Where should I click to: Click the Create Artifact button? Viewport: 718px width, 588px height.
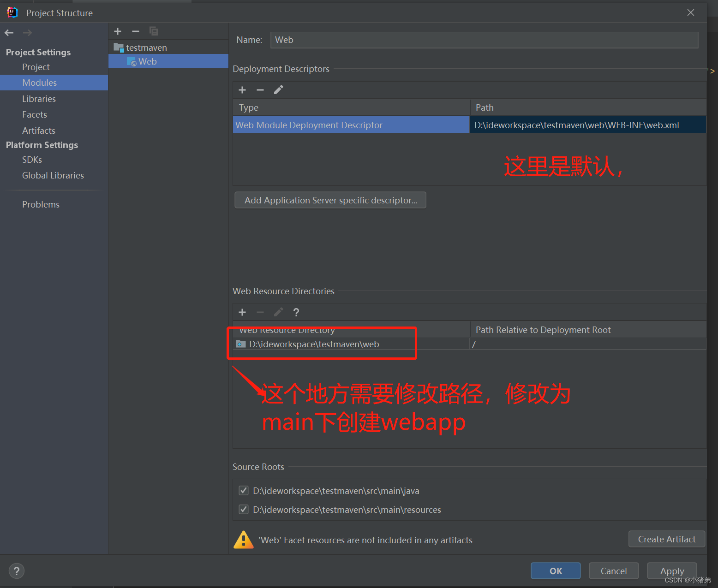667,539
